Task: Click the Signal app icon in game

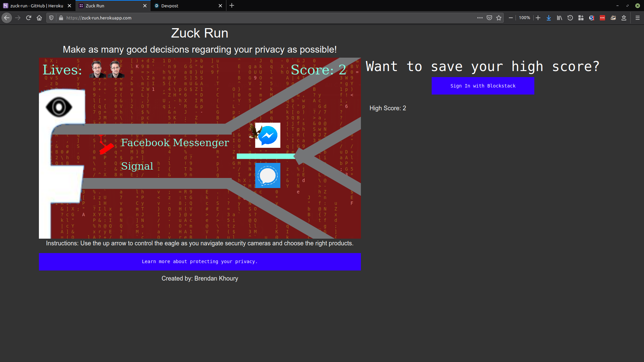Action: click(x=268, y=176)
